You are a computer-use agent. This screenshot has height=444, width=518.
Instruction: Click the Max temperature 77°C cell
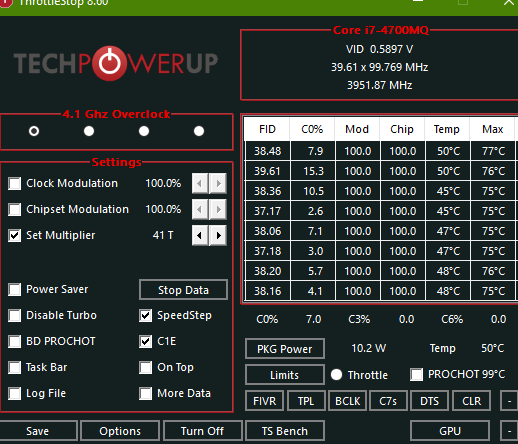pyautogui.click(x=493, y=151)
